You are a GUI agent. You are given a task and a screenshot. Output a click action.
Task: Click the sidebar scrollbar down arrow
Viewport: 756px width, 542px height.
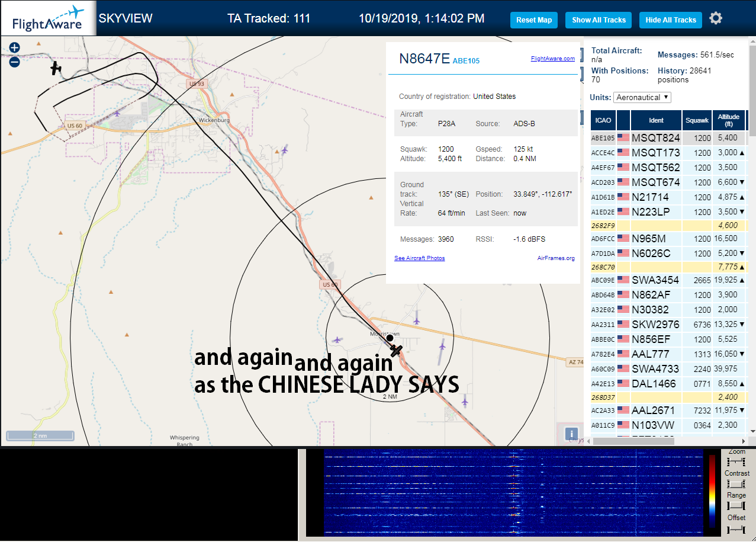[x=752, y=431]
